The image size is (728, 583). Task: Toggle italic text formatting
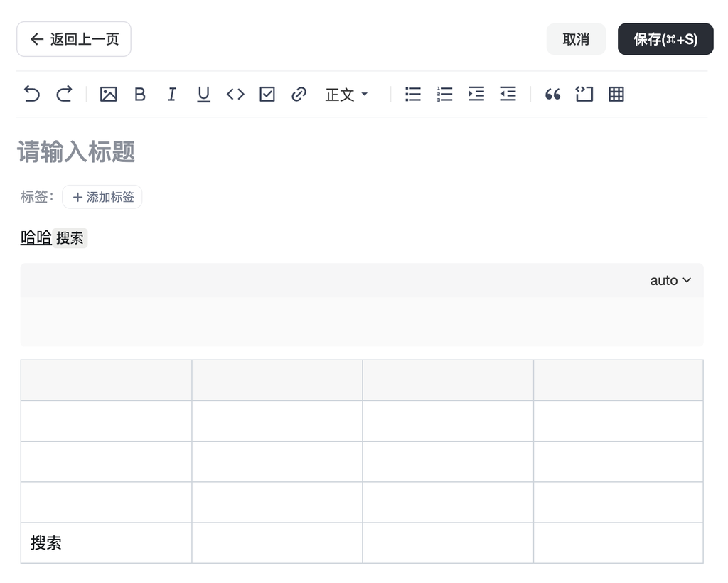tap(171, 94)
